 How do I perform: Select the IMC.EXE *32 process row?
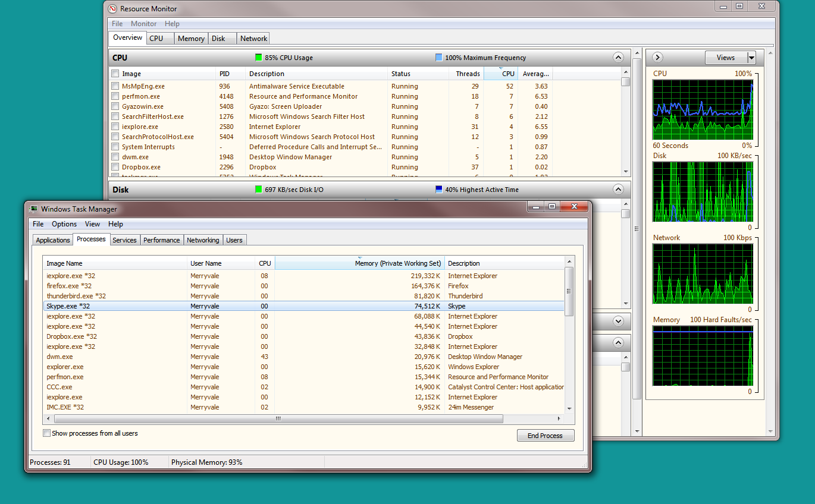(x=303, y=407)
